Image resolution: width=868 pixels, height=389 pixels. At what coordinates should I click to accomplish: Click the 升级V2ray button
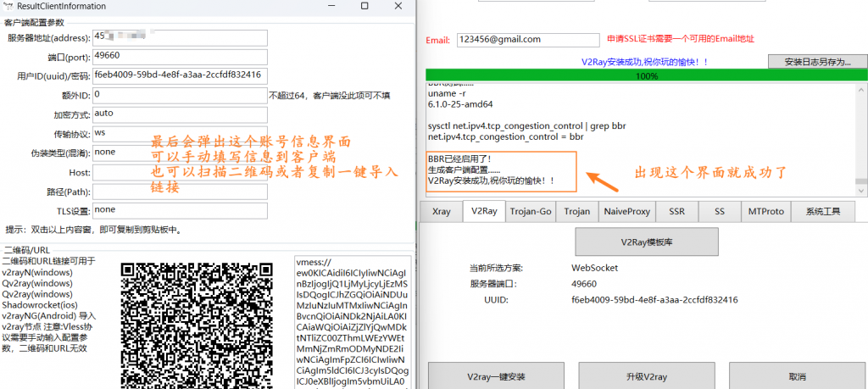click(645, 376)
